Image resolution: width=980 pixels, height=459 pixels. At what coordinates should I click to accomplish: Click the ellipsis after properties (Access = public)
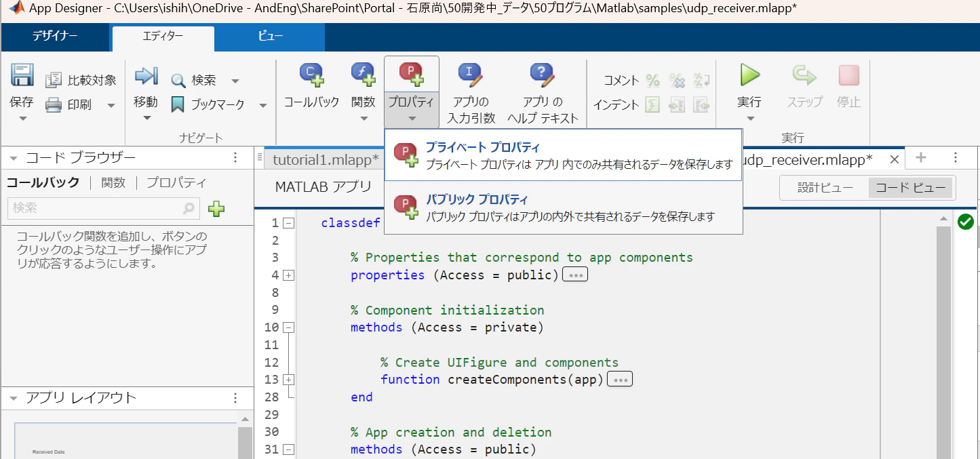pyautogui.click(x=575, y=275)
